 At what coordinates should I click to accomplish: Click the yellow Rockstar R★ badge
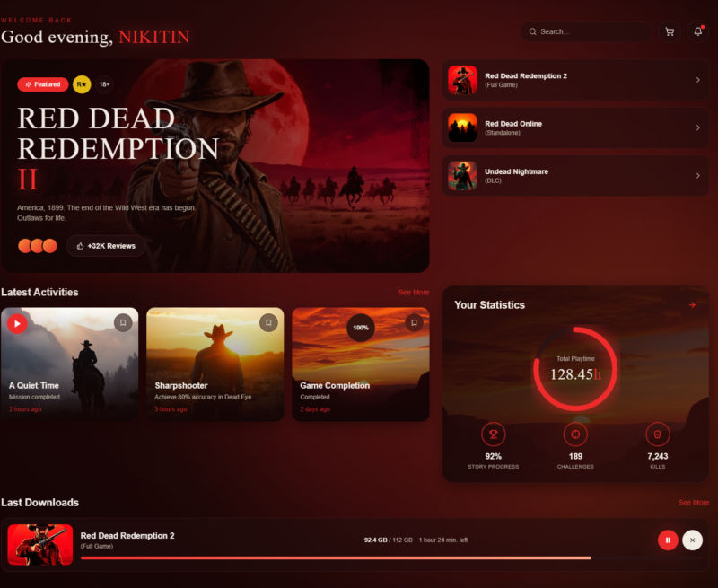click(82, 84)
